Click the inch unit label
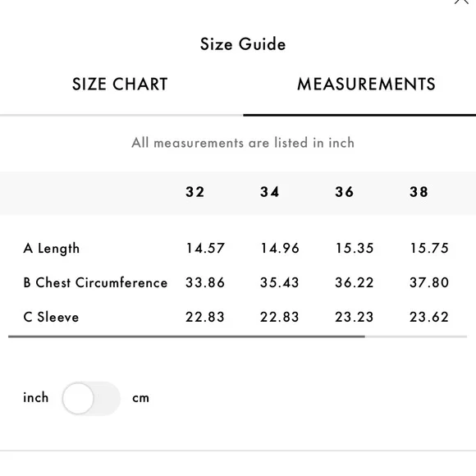This screenshot has width=476, height=476. tap(36, 397)
